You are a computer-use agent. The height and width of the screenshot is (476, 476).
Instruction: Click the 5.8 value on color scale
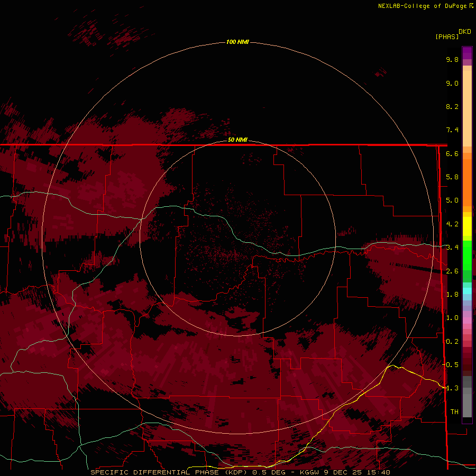coord(452,177)
